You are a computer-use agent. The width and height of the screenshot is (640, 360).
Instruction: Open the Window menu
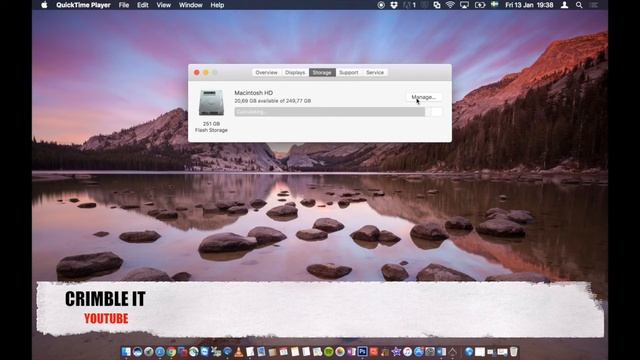click(x=191, y=5)
